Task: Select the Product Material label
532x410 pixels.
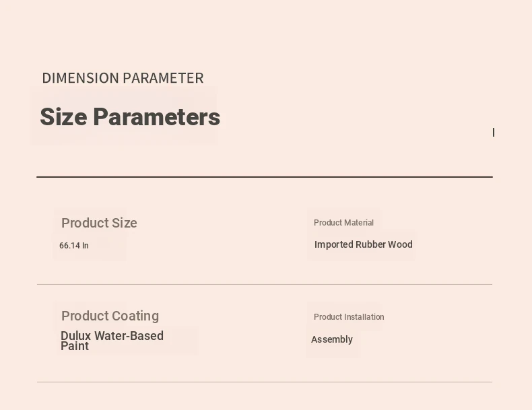Action: [343, 223]
